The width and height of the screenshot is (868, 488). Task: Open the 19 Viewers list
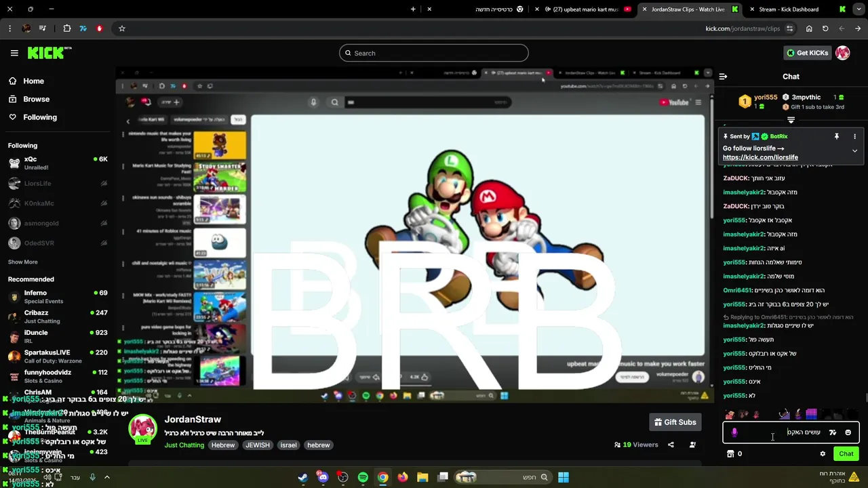point(636,445)
